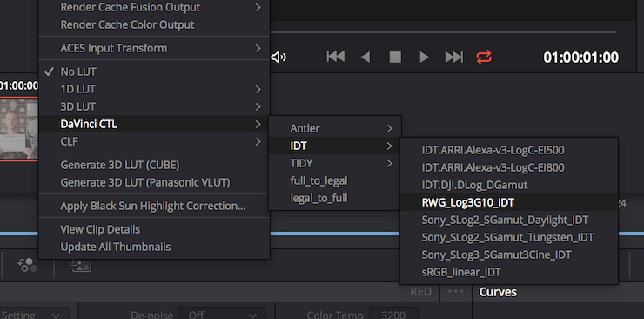644x319 pixels.
Task: Expand ACES Input Transform submenu
Action: pos(154,48)
